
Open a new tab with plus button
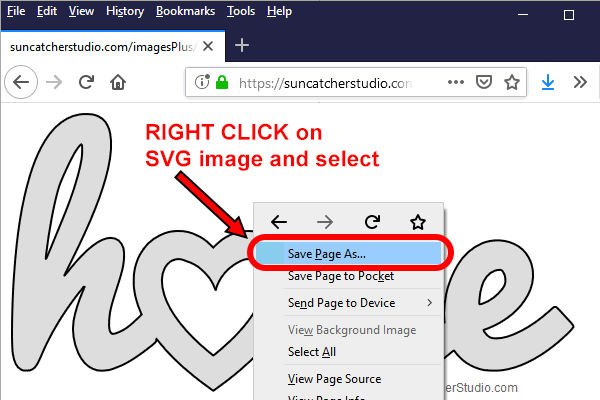(241, 46)
